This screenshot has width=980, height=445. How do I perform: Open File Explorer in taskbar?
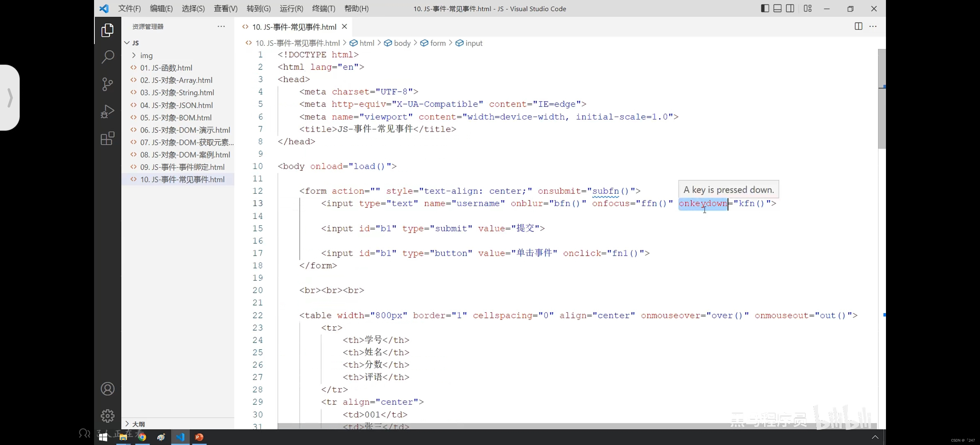point(123,437)
